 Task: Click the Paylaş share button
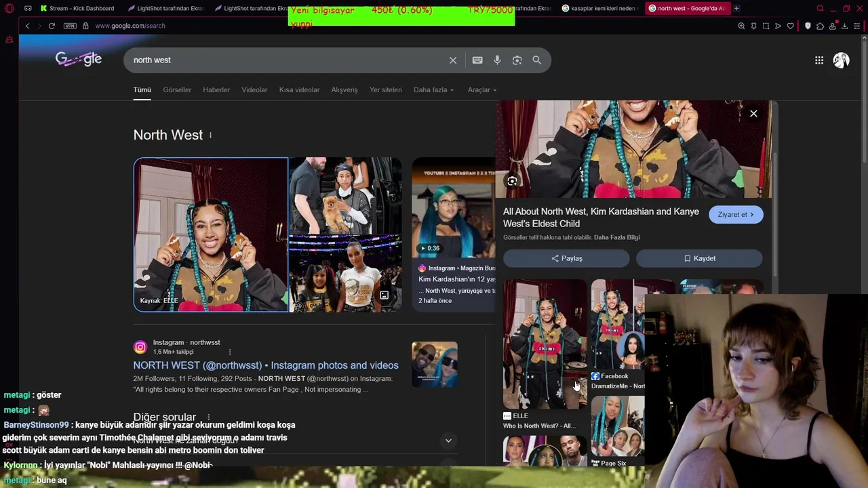pos(566,258)
